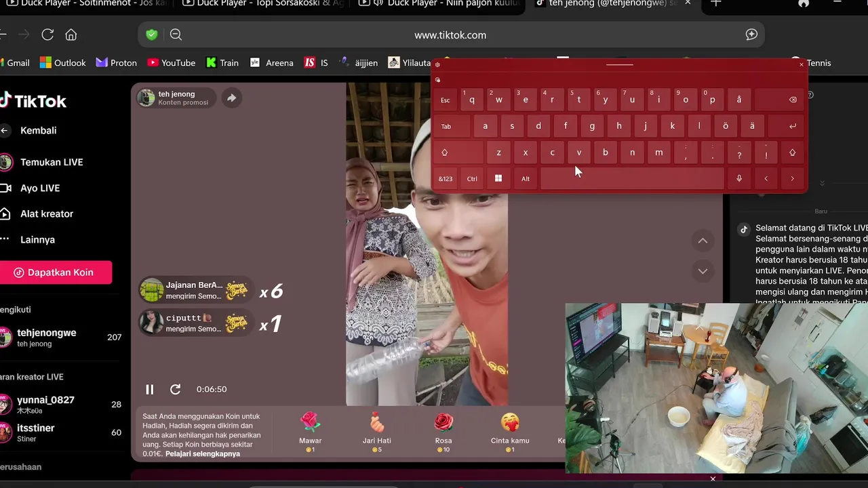Image resolution: width=868 pixels, height=488 pixels.
Task: Tap the backspace key on touch keyboard
Action: coord(779,100)
